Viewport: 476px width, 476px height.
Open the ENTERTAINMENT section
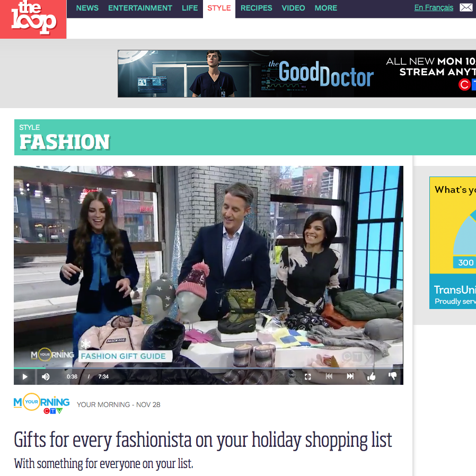click(x=140, y=8)
